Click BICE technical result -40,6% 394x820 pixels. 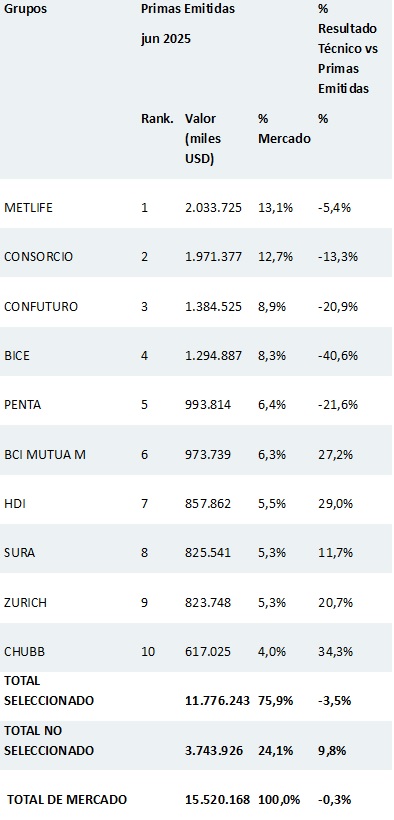338,356
